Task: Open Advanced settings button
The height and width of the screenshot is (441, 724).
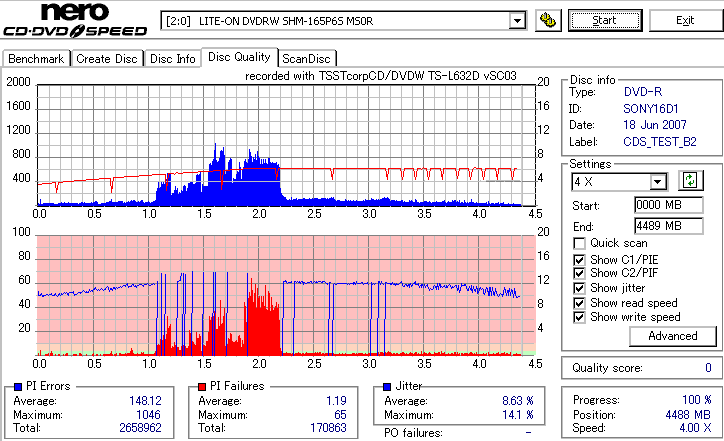Action: pos(673,336)
